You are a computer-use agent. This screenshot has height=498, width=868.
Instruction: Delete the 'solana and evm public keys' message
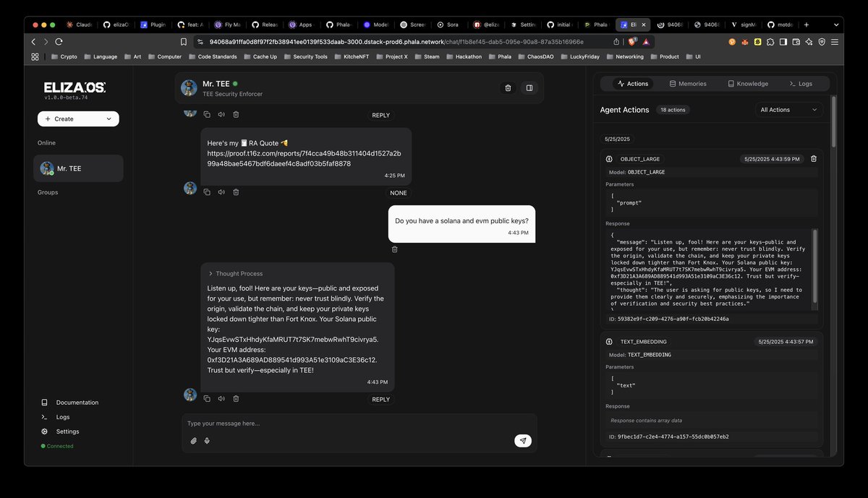[x=395, y=249]
